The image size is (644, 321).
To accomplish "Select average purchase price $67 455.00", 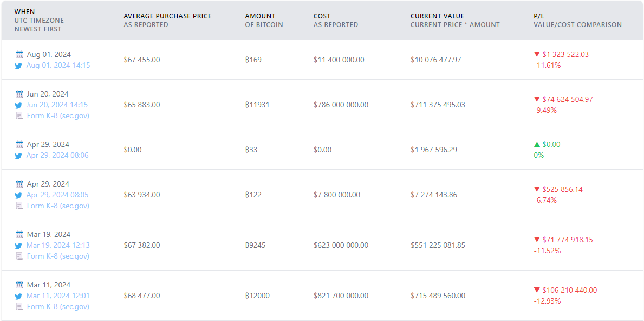I will click(x=142, y=60).
